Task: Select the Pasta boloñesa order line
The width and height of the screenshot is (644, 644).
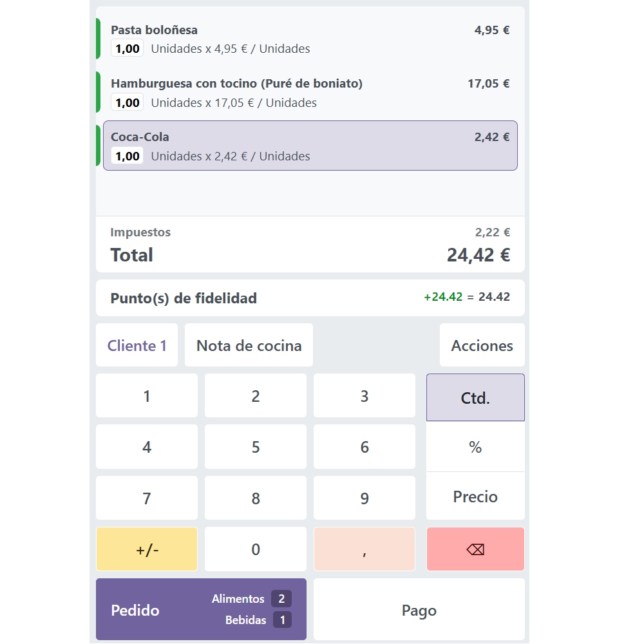Action: click(x=310, y=39)
